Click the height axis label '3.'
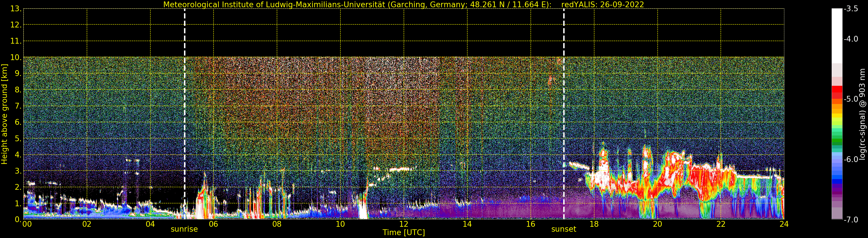Viewport: 868px width, 238px height. click(18, 171)
